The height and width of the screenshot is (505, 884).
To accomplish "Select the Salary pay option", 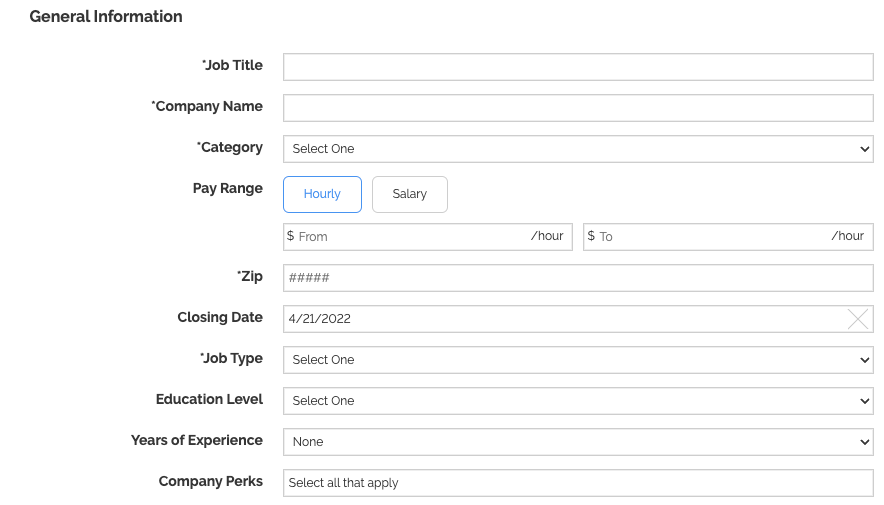I will point(410,194).
